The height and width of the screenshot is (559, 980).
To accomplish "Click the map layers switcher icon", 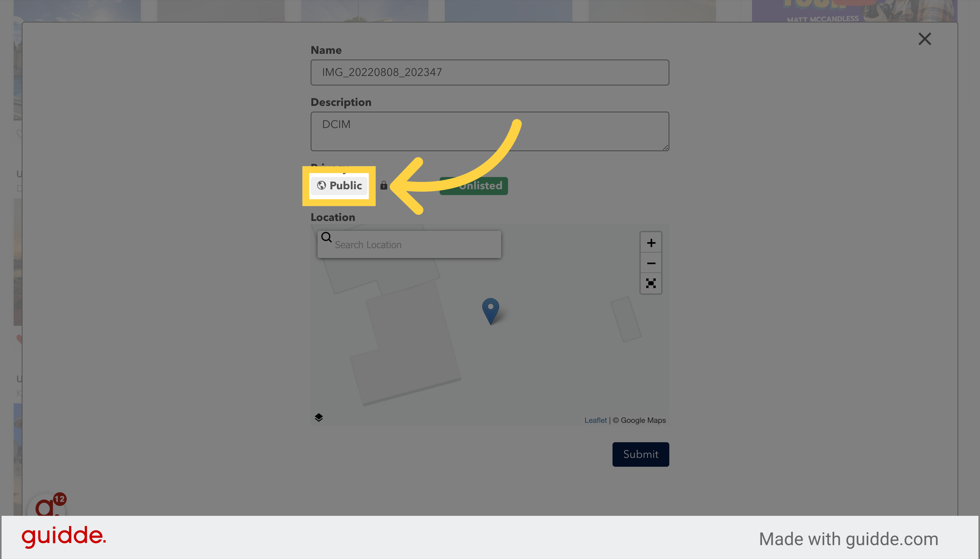I will 318,417.
